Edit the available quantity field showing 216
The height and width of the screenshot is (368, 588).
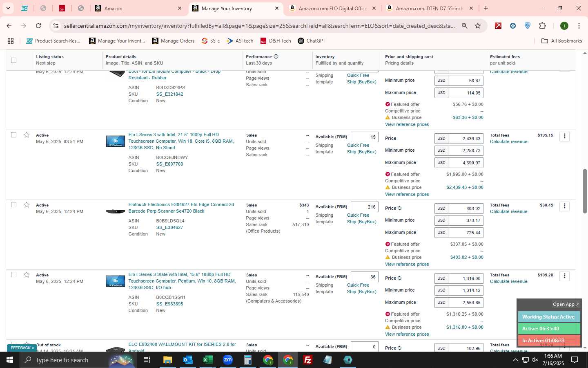click(364, 207)
